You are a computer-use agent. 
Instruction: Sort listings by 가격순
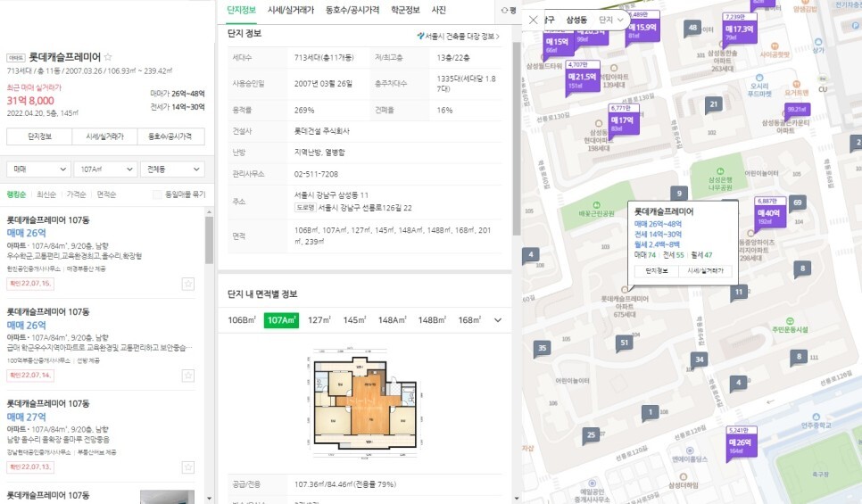click(77, 194)
